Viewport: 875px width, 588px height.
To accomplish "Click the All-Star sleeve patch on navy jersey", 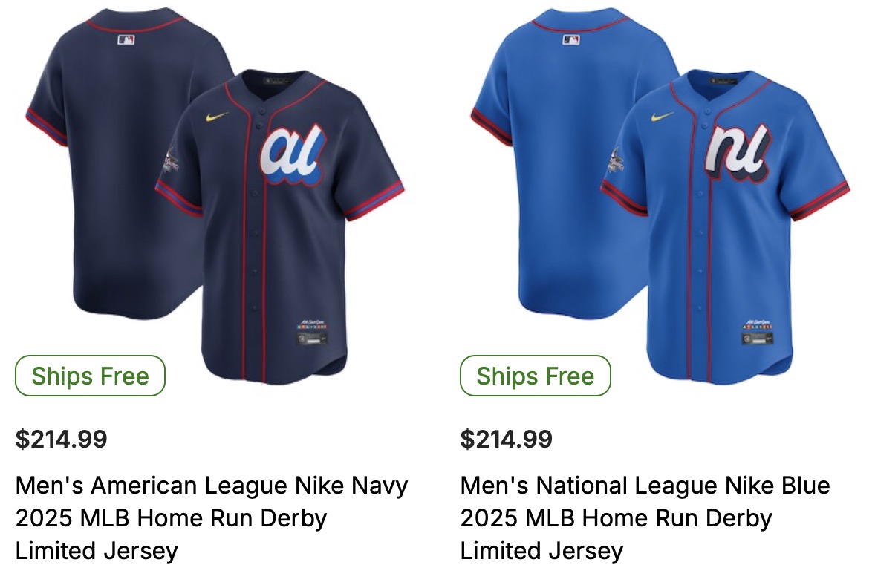I will (171, 160).
